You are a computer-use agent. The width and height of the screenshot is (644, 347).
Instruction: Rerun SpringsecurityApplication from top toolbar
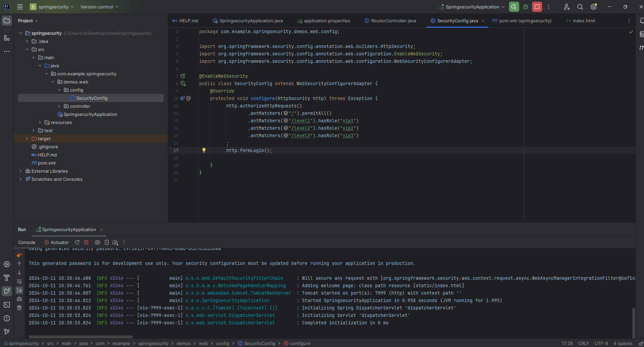pos(514,7)
